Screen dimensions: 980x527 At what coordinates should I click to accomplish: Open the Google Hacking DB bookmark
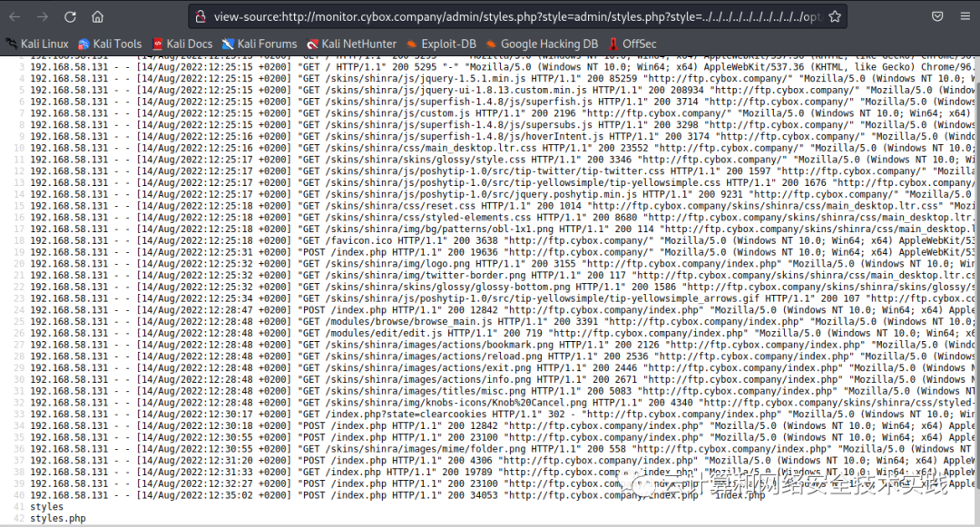[x=542, y=44]
